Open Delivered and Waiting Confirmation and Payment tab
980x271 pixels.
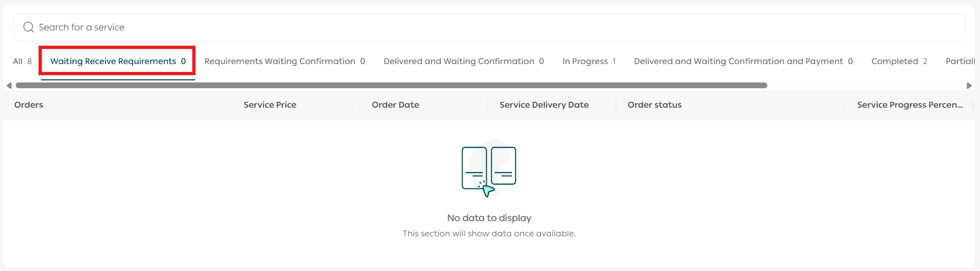743,61
